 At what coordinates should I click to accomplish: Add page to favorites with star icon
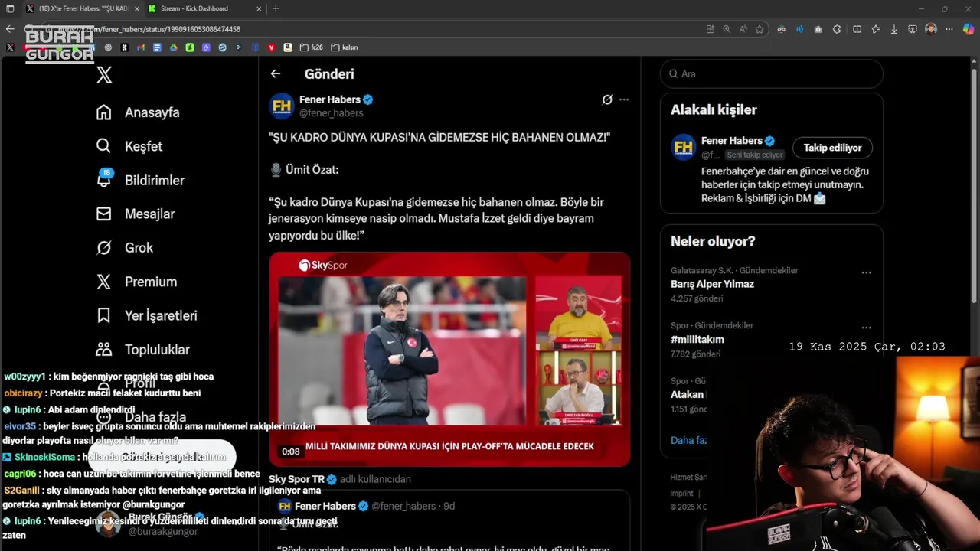[x=759, y=29]
